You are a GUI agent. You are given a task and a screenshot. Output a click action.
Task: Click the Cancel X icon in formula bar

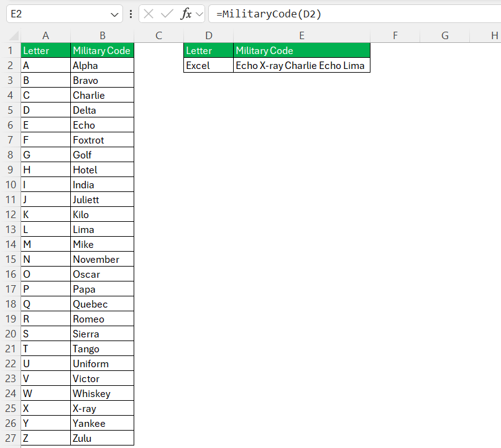[x=149, y=14]
